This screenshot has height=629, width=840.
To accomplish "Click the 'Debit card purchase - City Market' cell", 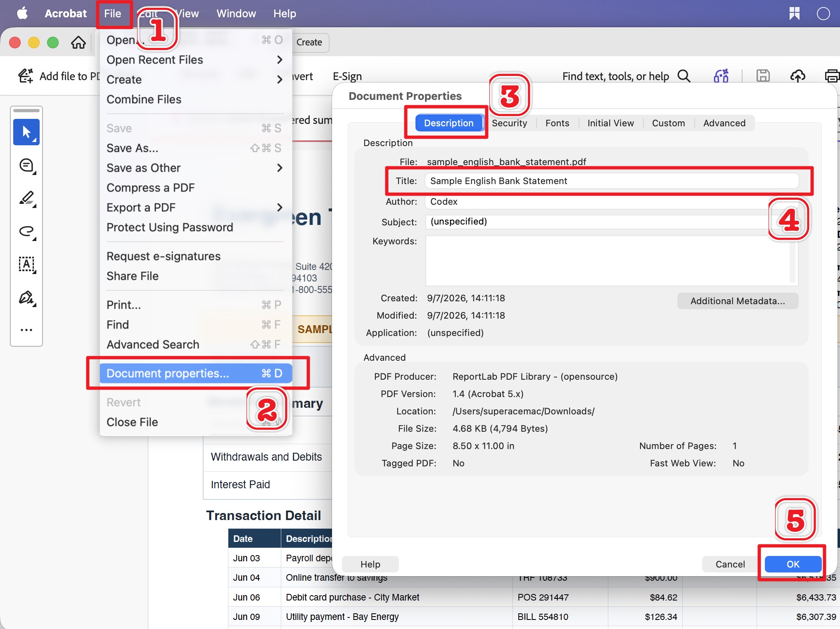I will pos(396,597).
